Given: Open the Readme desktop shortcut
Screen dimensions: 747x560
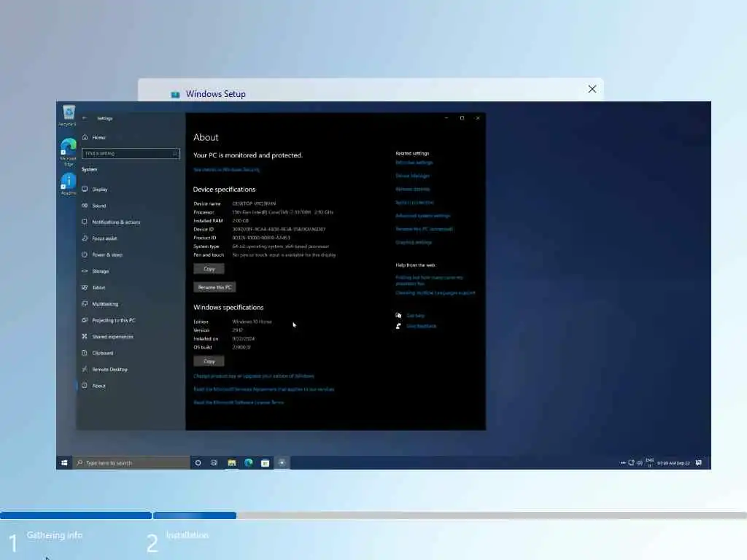Looking at the screenshot, I should point(68,184).
